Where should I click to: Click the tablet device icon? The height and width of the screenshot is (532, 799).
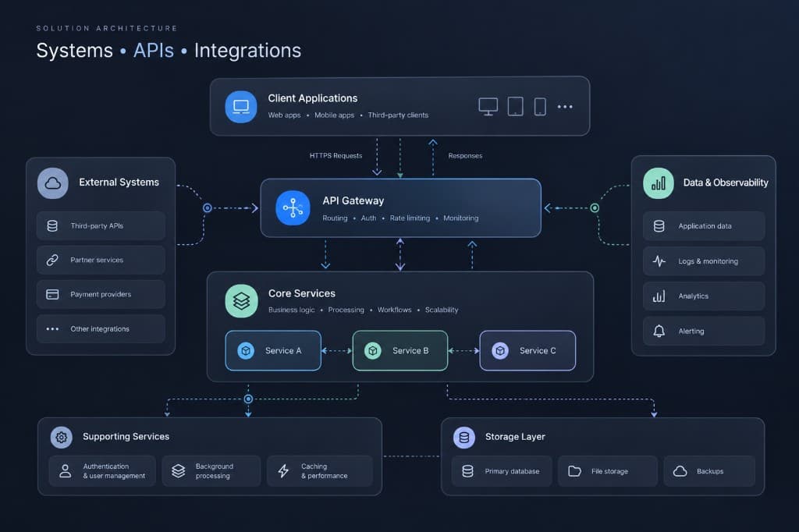(x=515, y=107)
